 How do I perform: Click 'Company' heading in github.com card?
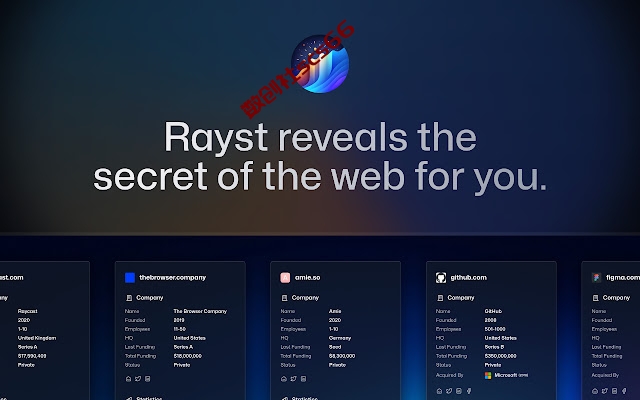[461, 298]
